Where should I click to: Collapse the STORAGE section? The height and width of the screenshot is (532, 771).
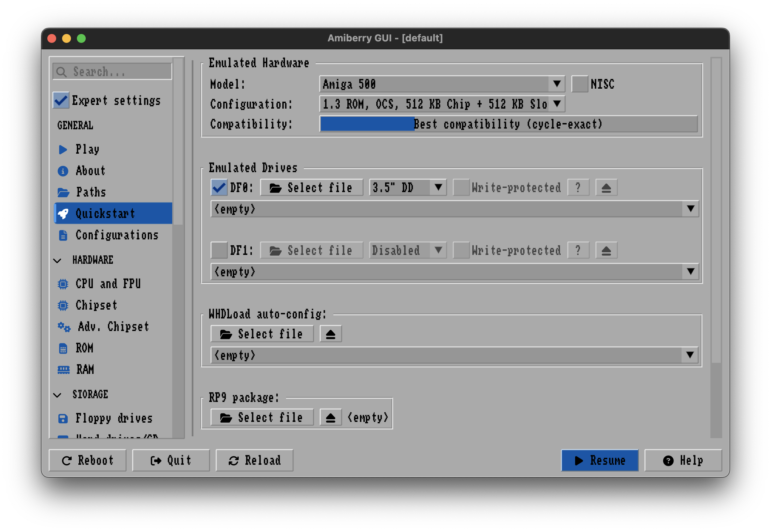tap(57, 395)
